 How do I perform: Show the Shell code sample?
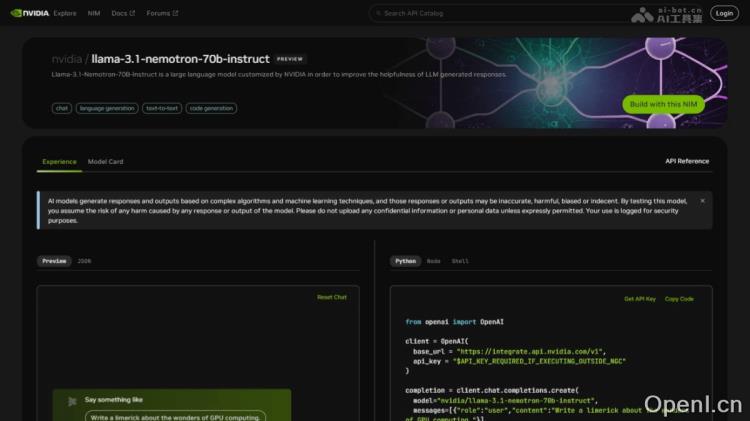click(x=460, y=261)
